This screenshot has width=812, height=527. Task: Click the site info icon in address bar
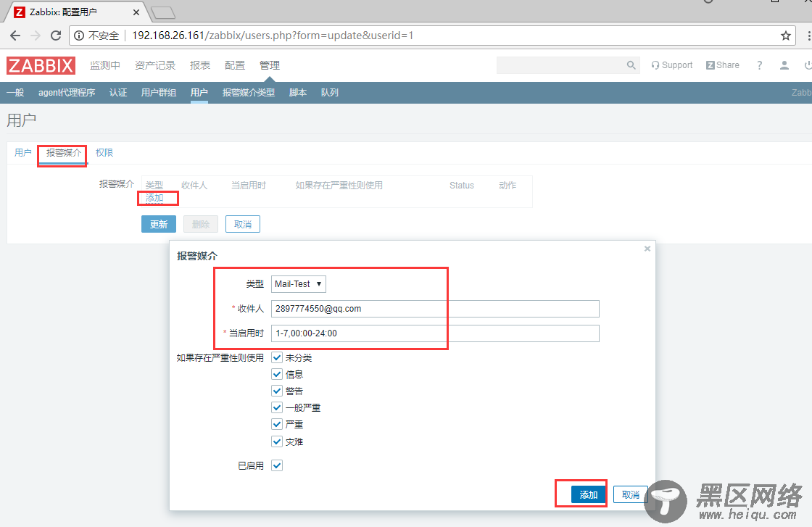pyautogui.click(x=79, y=36)
